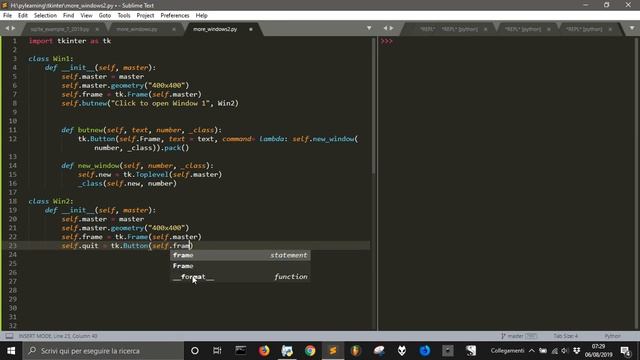Open the Find menu
The width and height of the screenshot is (640, 360).
pos(69,16)
